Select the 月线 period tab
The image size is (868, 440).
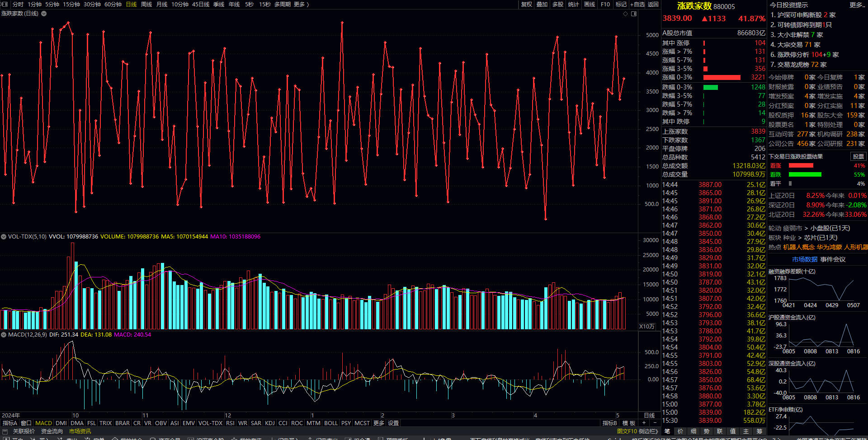point(162,4)
